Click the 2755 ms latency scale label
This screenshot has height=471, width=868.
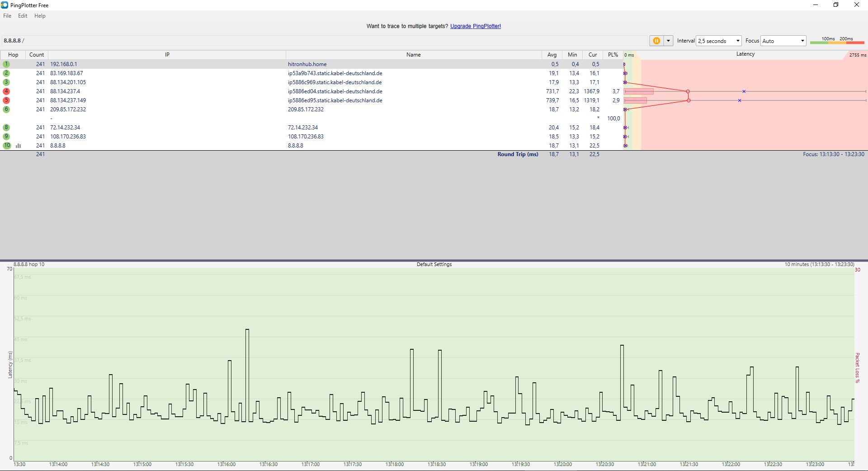click(858, 55)
